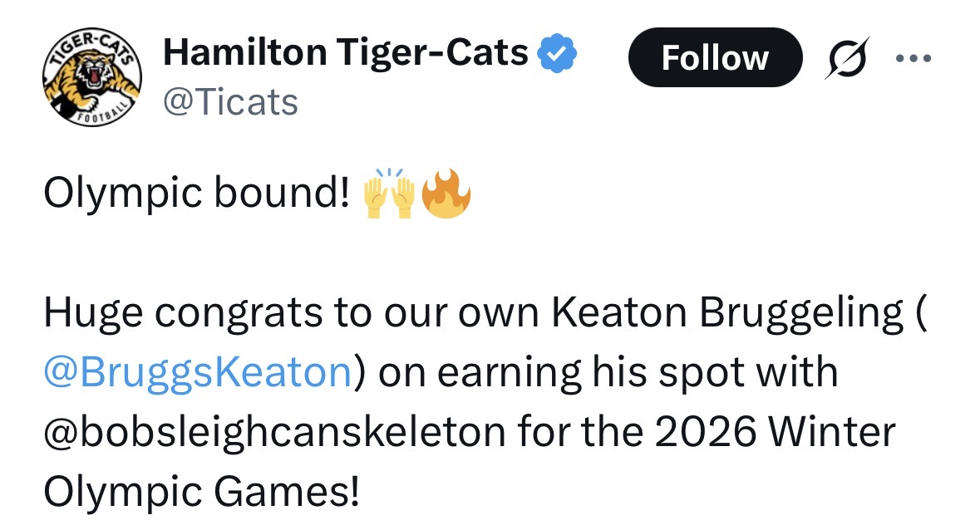Click the fire emoji

click(x=446, y=195)
